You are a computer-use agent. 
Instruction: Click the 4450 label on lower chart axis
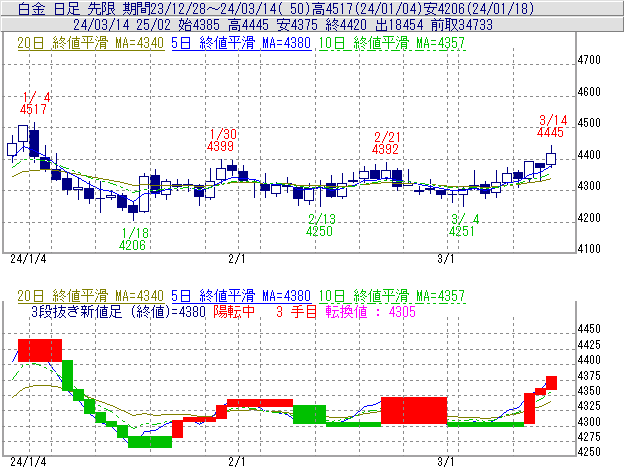(x=589, y=329)
